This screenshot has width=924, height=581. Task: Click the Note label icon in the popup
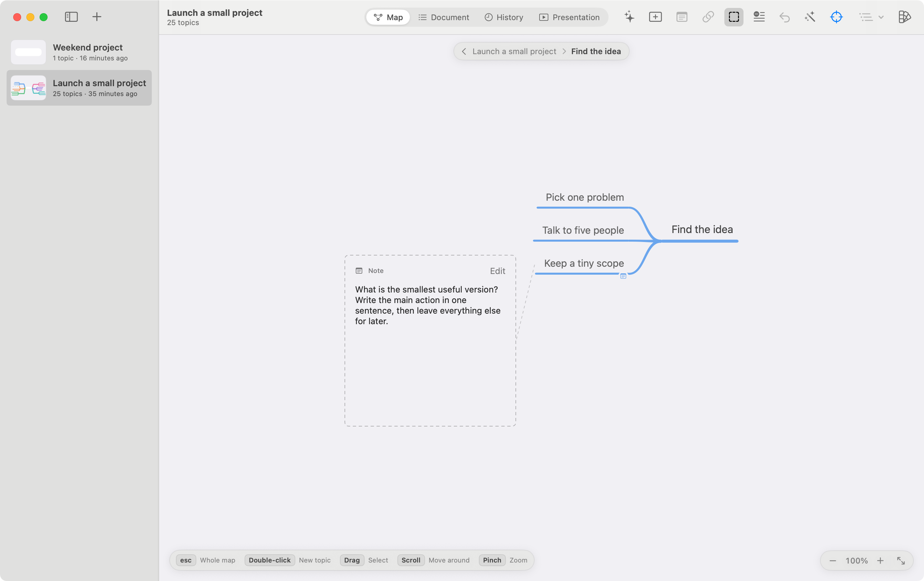(359, 271)
